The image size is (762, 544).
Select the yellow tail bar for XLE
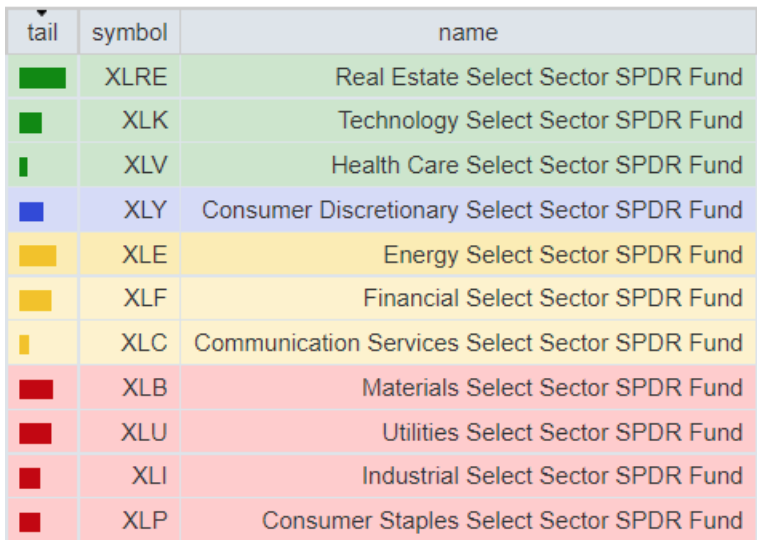tap(38, 255)
